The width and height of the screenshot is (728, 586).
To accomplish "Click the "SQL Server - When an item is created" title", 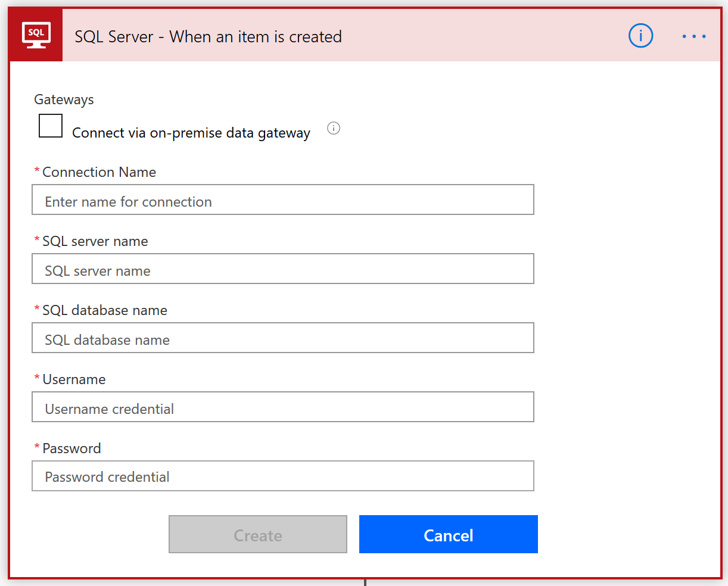I will (x=208, y=37).
